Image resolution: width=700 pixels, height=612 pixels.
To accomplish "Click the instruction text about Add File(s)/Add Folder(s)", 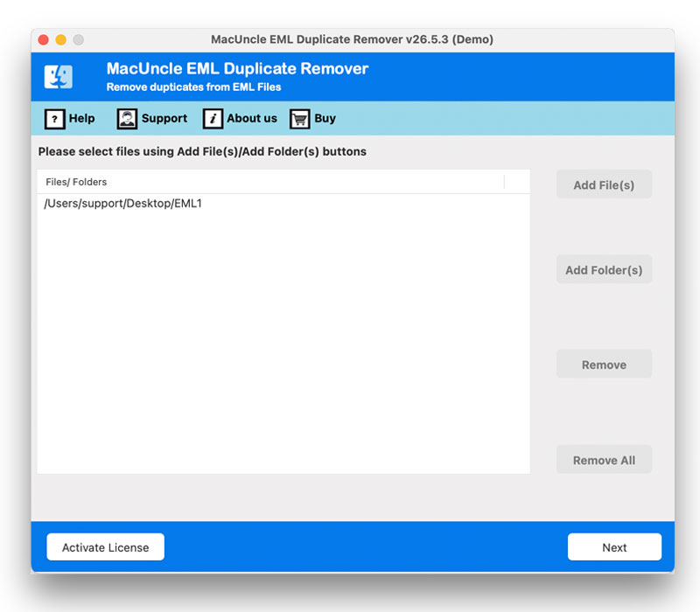I will coord(202,151).
